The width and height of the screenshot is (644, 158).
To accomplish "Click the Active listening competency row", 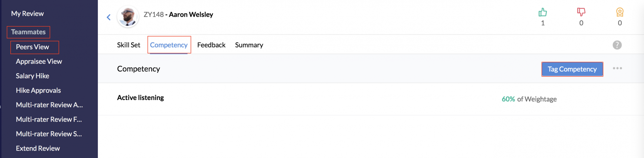I will click(x=371, y=99).
